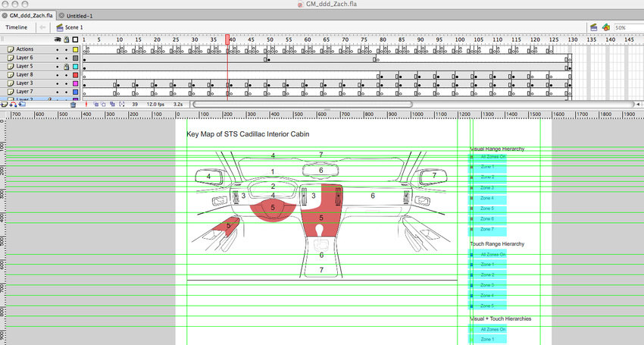This screenshot has height=345, width=644.
Task: Toggle lock dot of Layer 8
Action: pyautogui.click(x=66, y=75)
